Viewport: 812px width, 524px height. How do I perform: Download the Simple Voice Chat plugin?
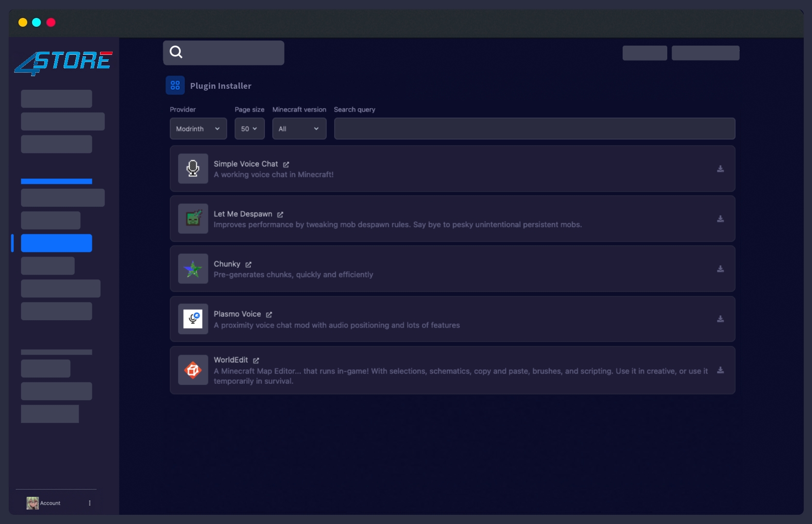coord(720,169)
